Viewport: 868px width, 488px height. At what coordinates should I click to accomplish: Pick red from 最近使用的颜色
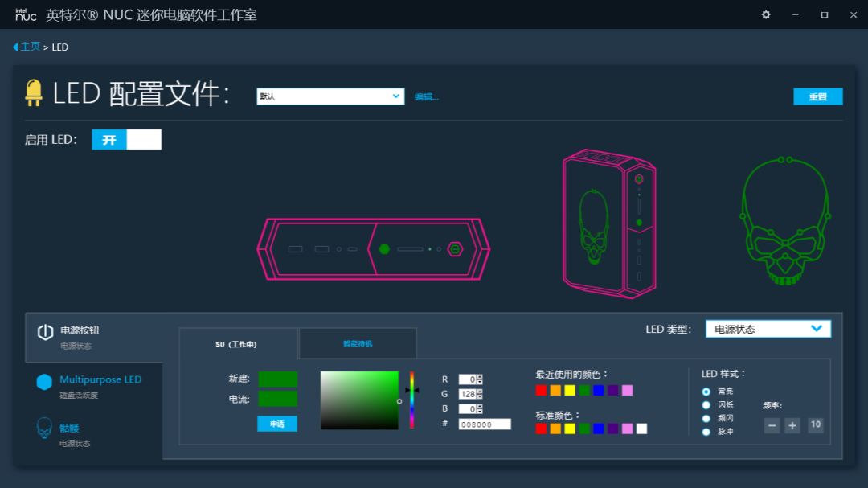[541, 391]
